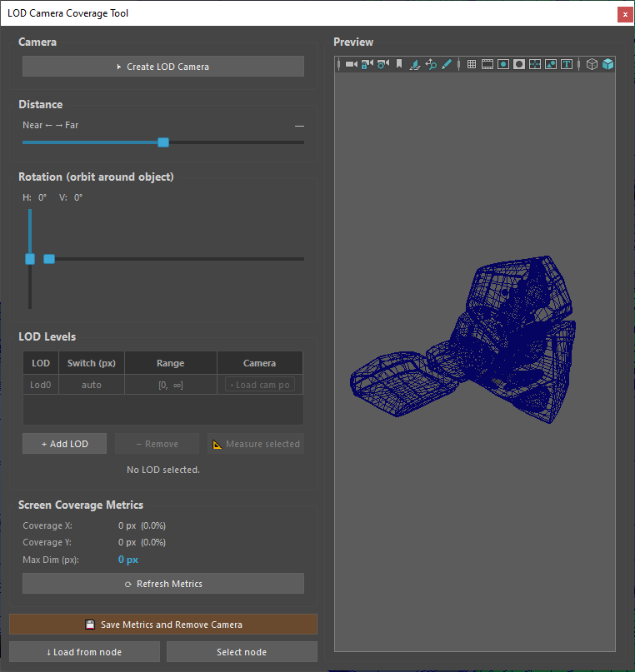Click the select camera icon in preview toolbar
The height and width of the screenshot is (672, 635).
(x=352, y=64)
